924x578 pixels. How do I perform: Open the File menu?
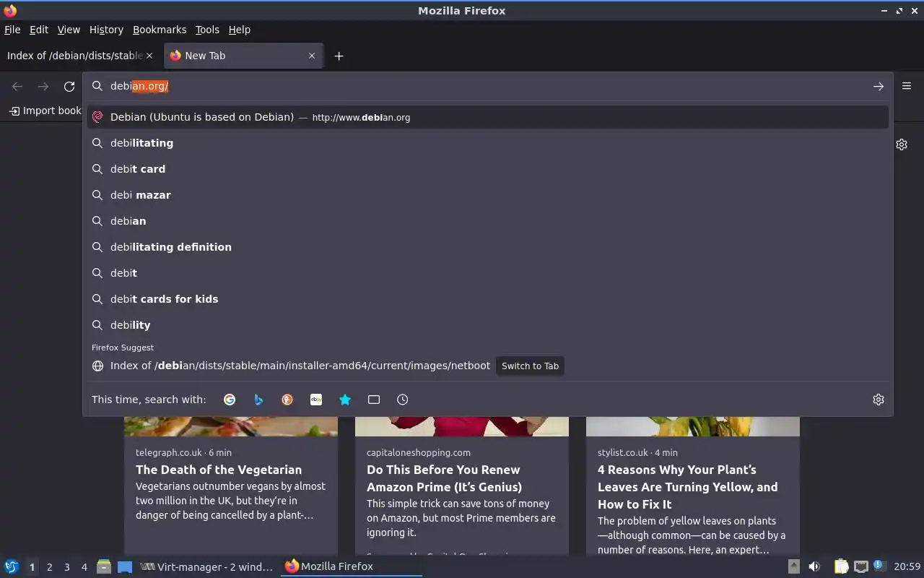(x=12, y=30)
